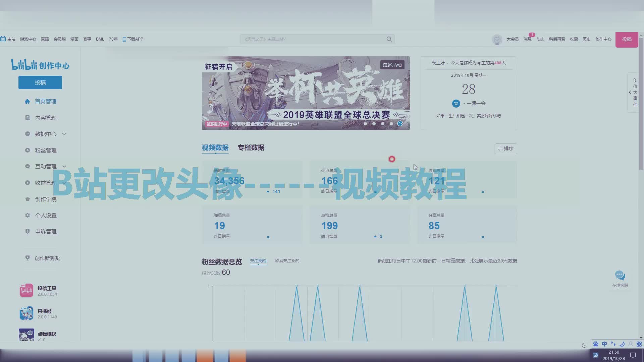Open 创作中心 in the header
Screen dimensions: 644x362
[603, 39]
